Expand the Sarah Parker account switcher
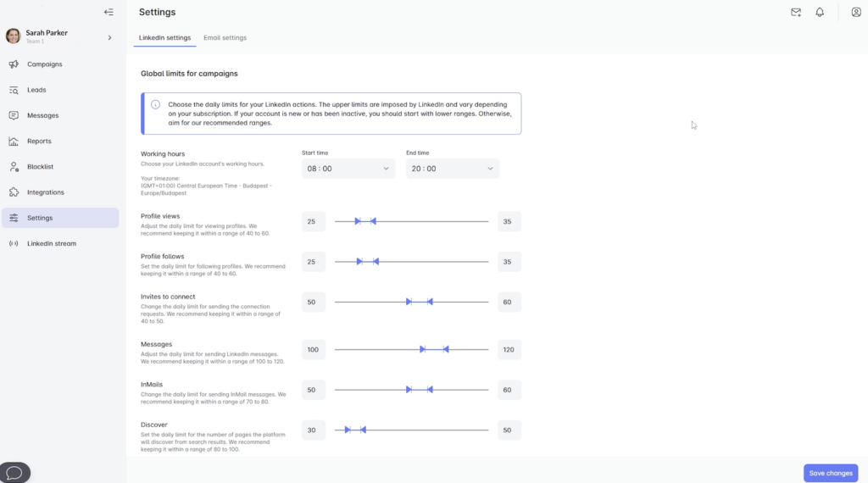Screen dimensions: 868x483 click(x=109, y=37)
